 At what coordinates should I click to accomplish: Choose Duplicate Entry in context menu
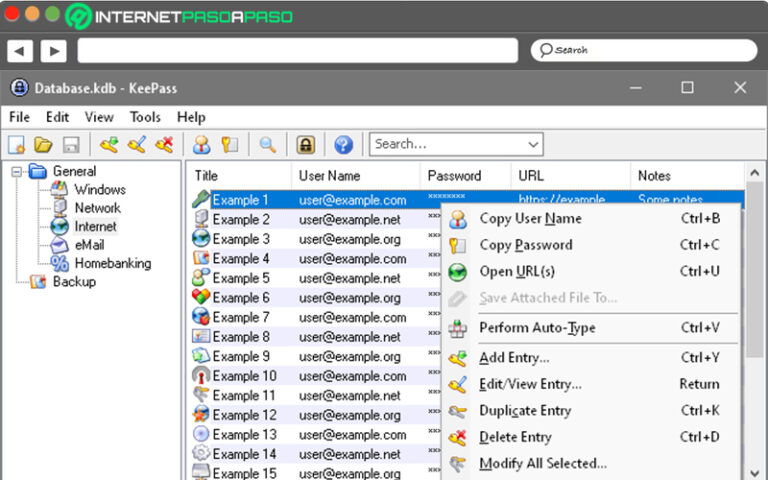pyautogui.click(x=525, y=411)
